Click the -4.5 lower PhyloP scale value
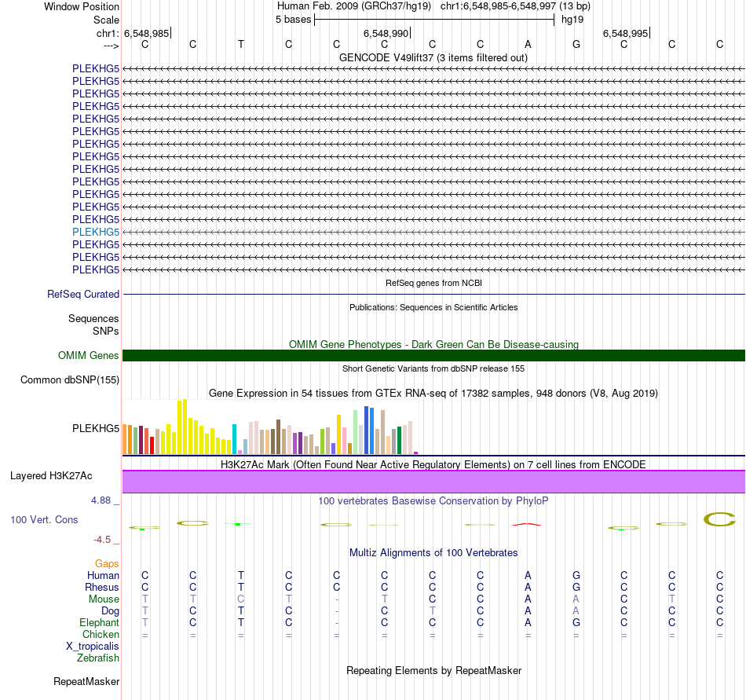 click(x=102, y=539)
